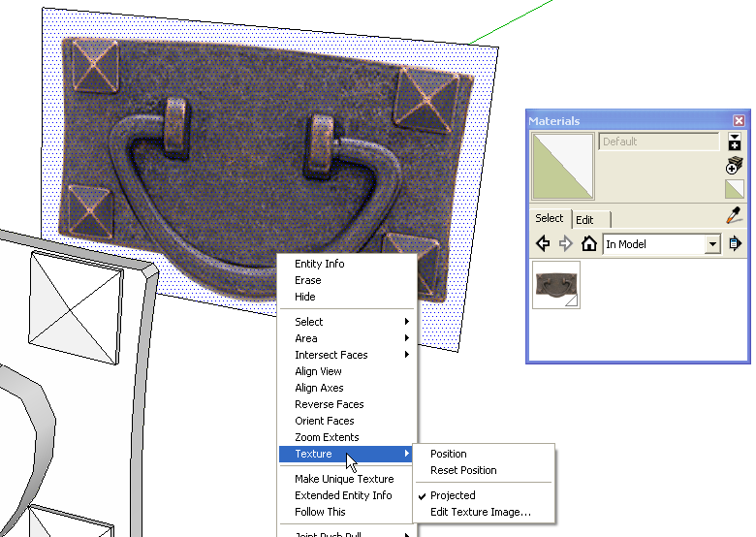The height and width of the screenshot is (537, 756).
Task: Choose Edit Texture Image...
Action: pos(484,512)
